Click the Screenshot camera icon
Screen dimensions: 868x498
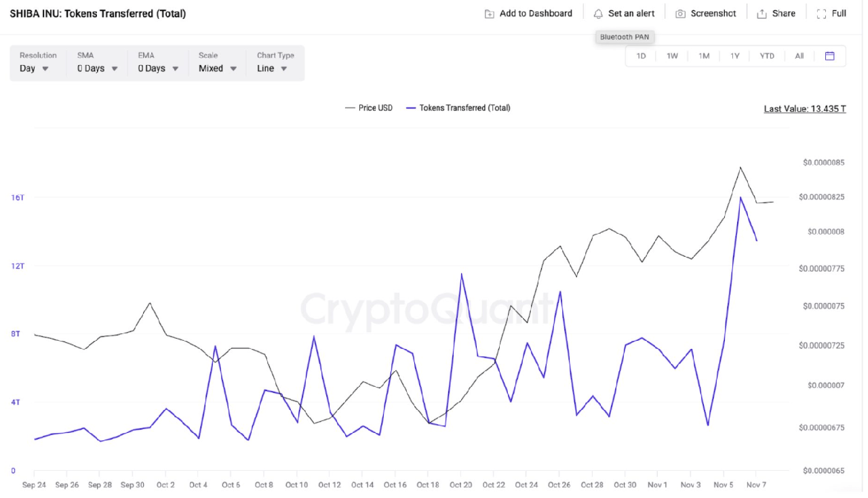point(680,14)
